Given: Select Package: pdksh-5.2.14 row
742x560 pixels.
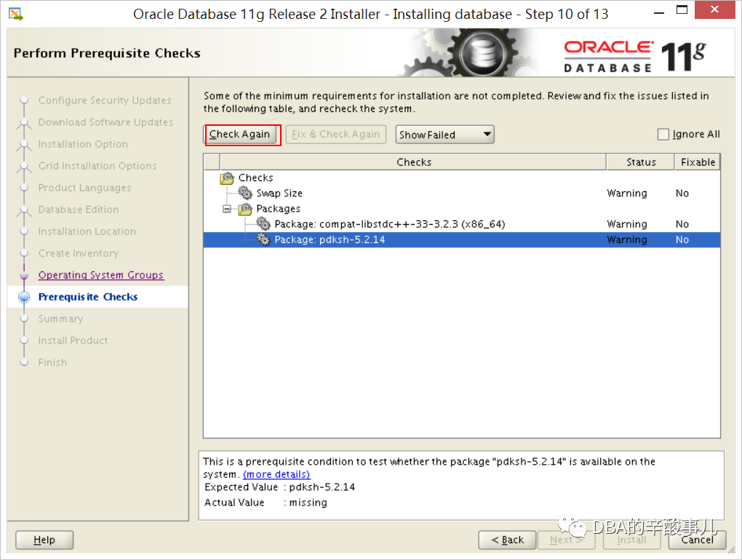Looking at the screenshot, I should coord(462,239).
